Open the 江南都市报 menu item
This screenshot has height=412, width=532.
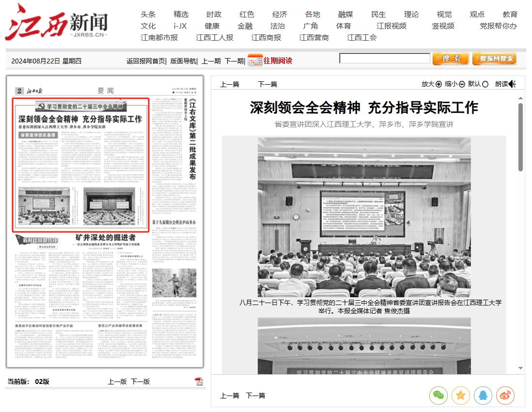coord(159,37)
